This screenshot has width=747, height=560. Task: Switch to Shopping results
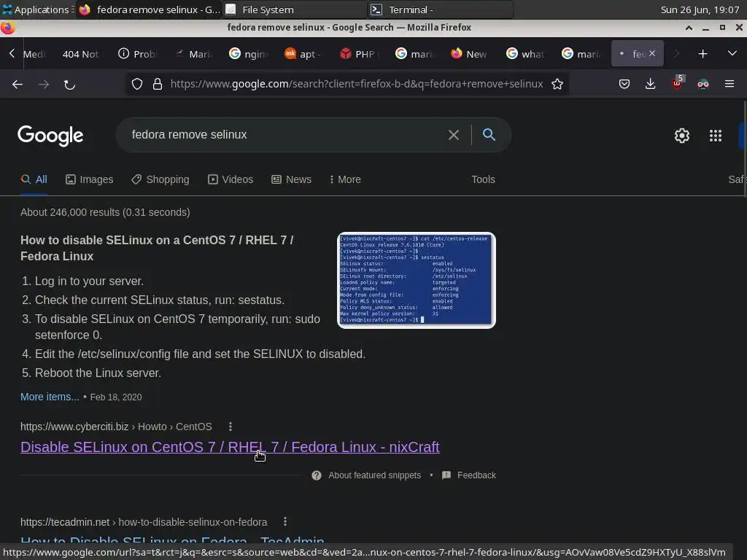click(160, 179)
